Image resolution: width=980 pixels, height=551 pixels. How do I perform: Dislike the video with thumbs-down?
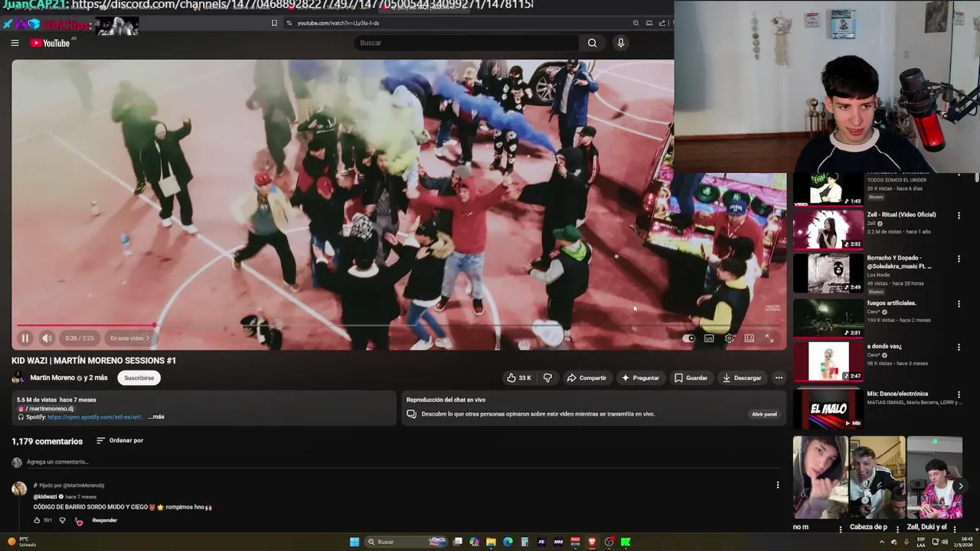pos(547,378)
